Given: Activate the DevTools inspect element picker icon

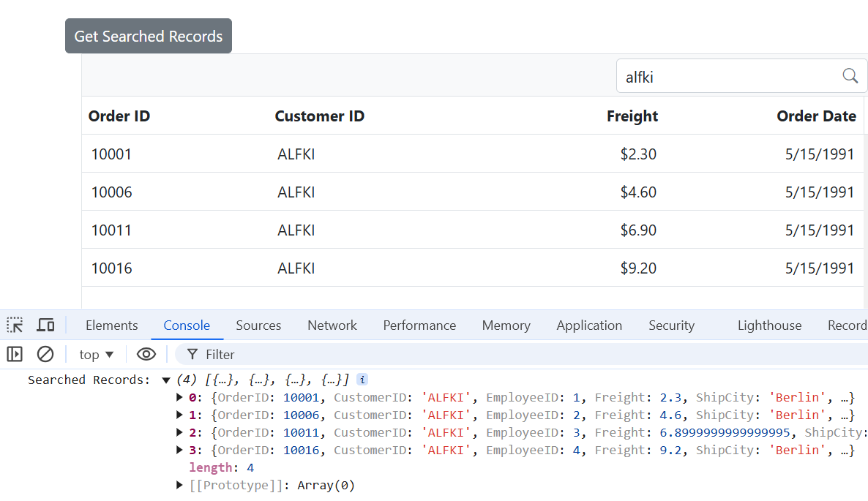Looking at the screenshot, I should (x=15, y=325).
